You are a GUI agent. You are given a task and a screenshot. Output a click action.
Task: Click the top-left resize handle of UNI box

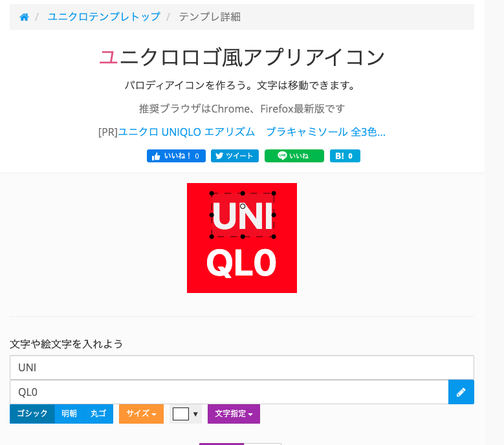(212, 193)
